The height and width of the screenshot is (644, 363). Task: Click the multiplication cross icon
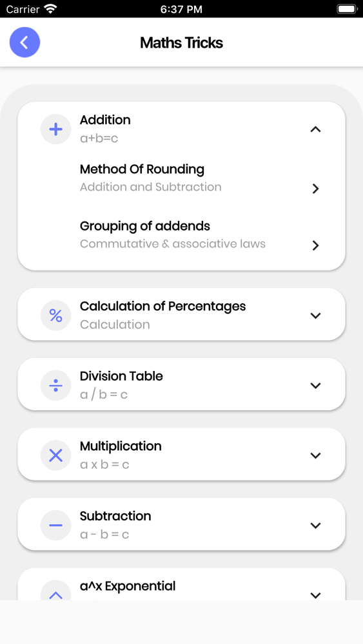55,455
